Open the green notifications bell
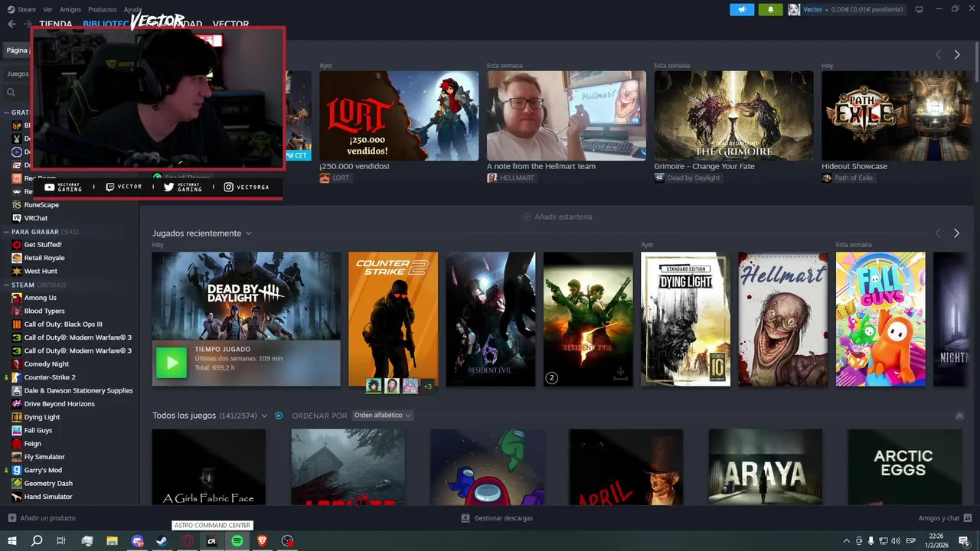This screenshot has width=980, height=551. tap(770, 9)
